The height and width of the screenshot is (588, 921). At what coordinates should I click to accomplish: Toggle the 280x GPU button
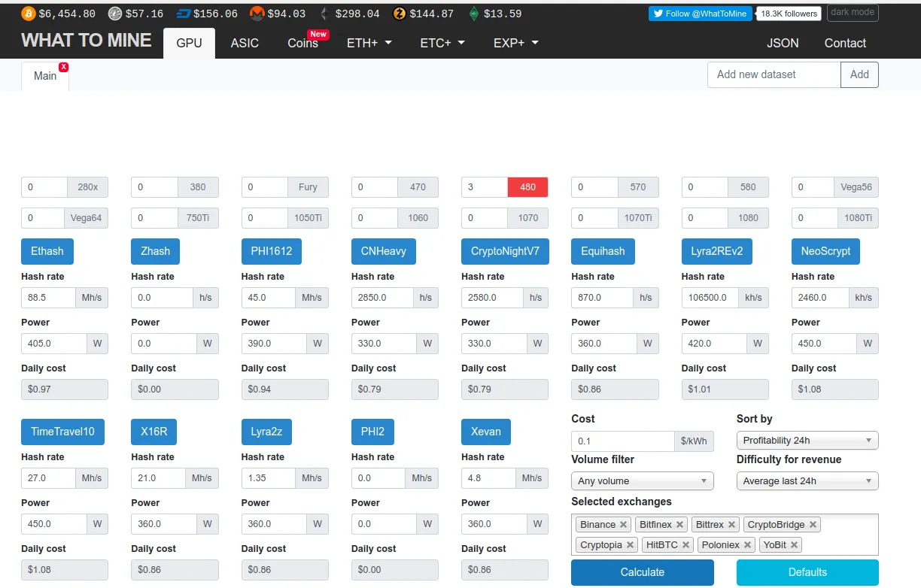click(87, 187)
